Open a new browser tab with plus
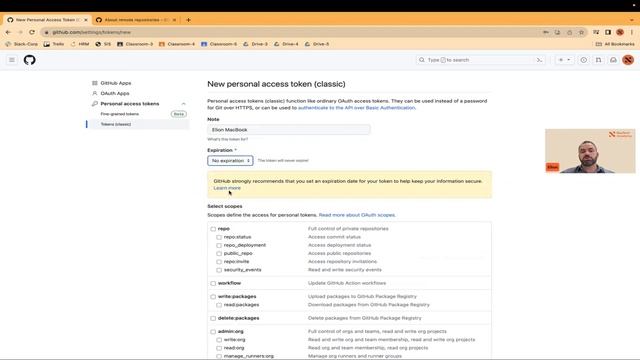This screenshot has width=640, height=360. coord(188,20)
